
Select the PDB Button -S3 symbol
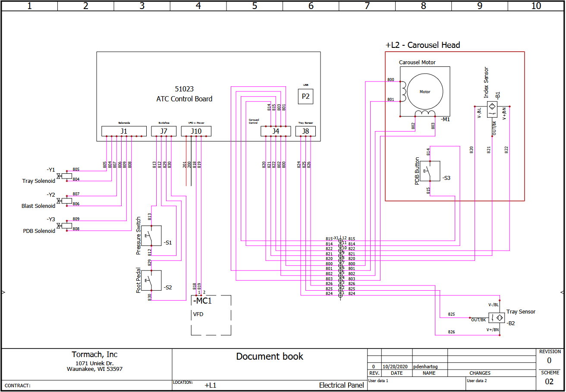point(430,171)
